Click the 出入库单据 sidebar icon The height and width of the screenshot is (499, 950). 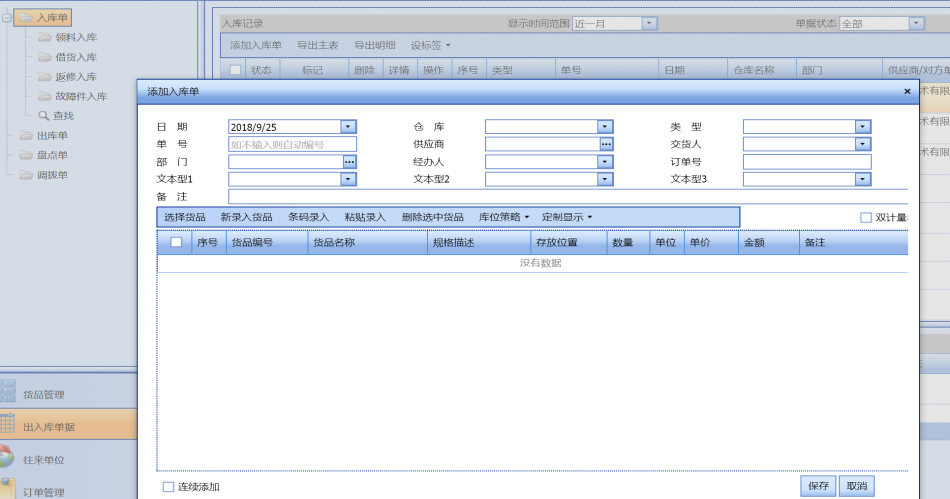point(7,425)
